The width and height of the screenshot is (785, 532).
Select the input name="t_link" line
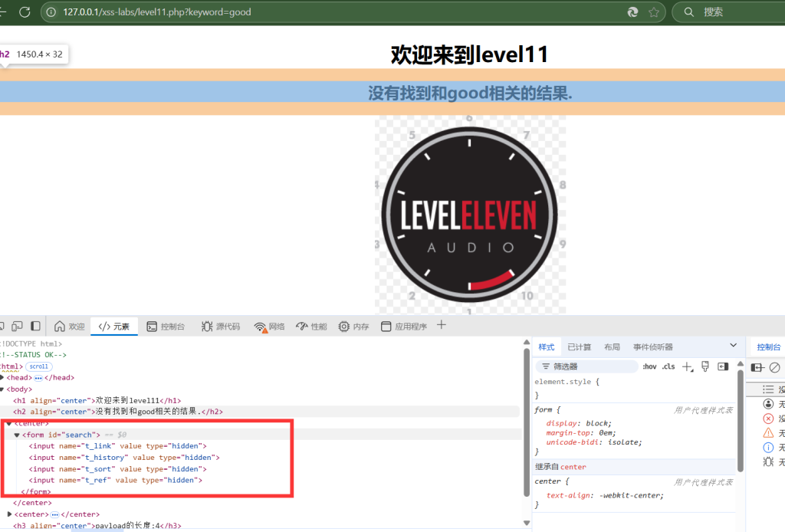click(117, 446)
